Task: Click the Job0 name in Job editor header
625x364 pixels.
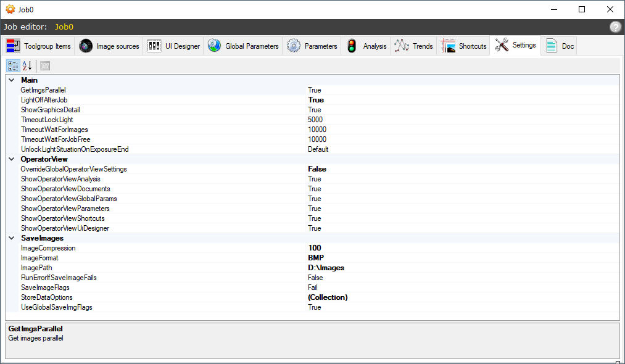Action: (64, 27)
